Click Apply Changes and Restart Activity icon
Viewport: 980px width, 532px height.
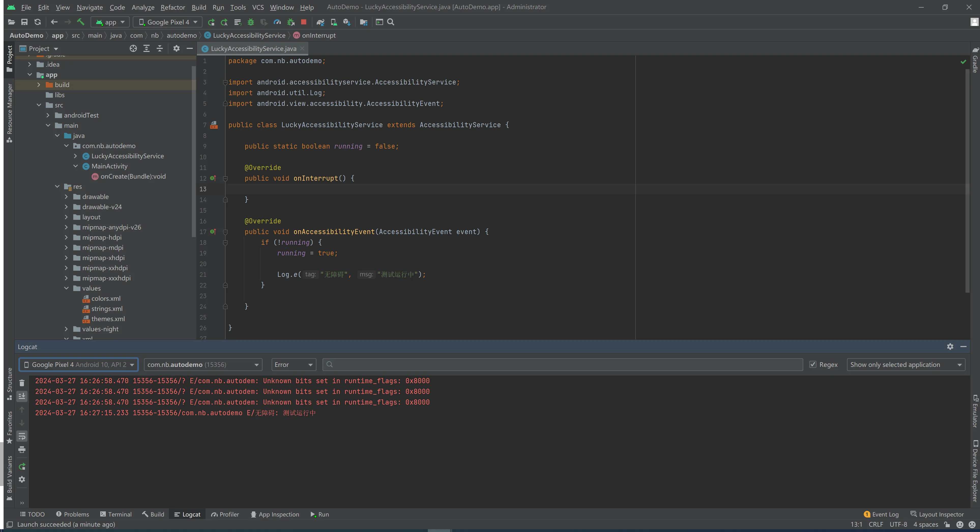click(x=224, y=22)
